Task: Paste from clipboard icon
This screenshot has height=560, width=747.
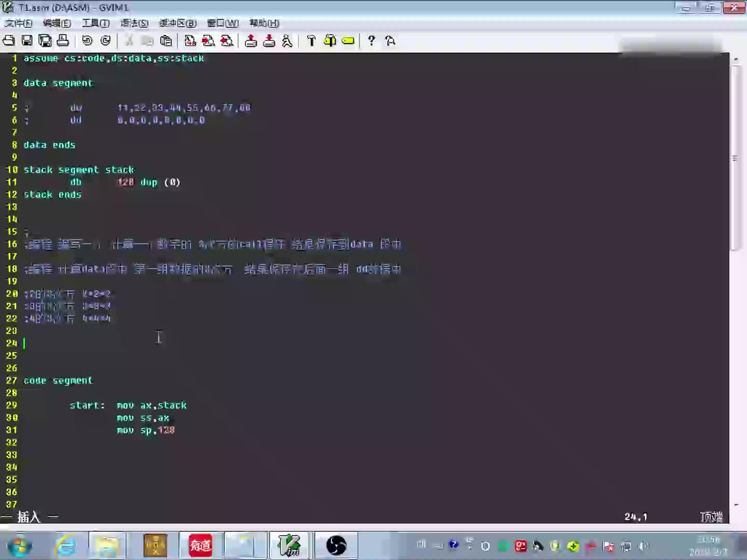Action: click(165, 40)
